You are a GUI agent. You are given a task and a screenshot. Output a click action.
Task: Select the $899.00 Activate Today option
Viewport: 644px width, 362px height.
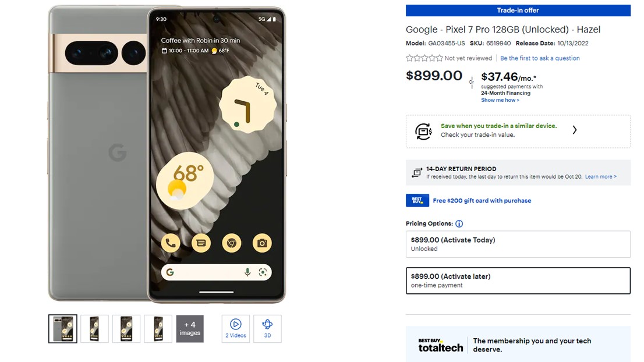coord(518,244)
